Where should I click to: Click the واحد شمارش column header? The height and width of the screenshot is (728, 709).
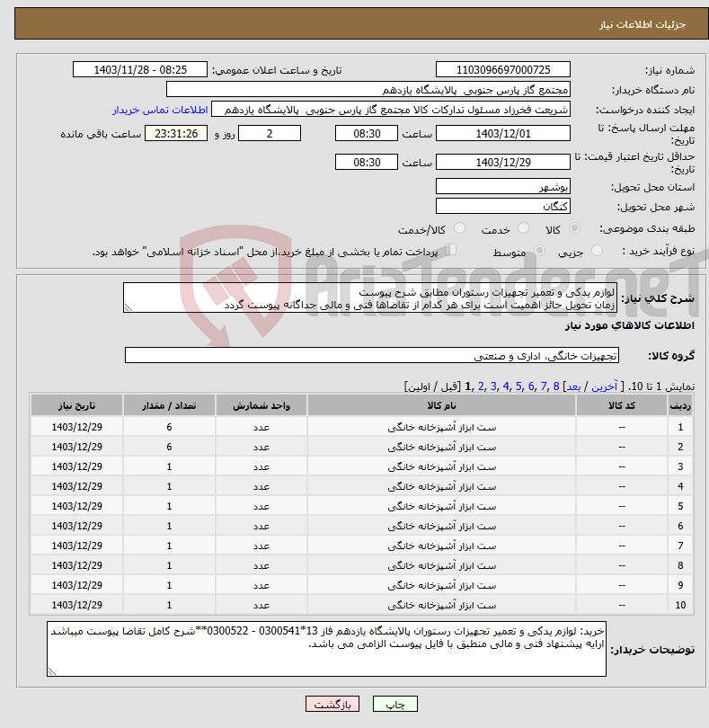[261, 405]
